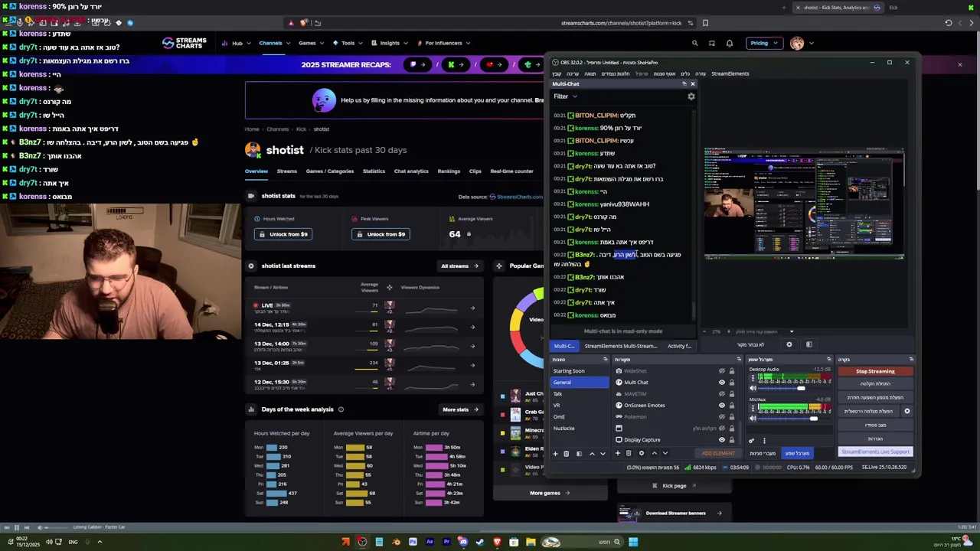This screenshot has height=551, width=980.
Task: Add a new scene with the plus icon
Action: 555,454
